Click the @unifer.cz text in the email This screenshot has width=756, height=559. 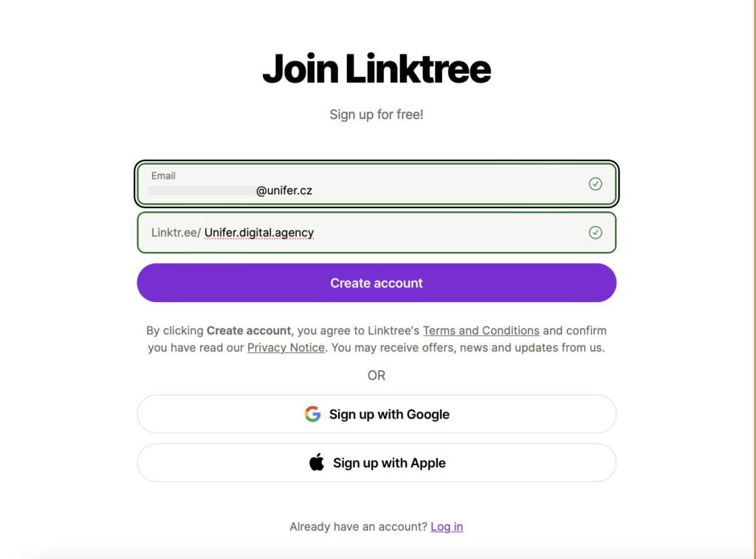coord(284,191)
